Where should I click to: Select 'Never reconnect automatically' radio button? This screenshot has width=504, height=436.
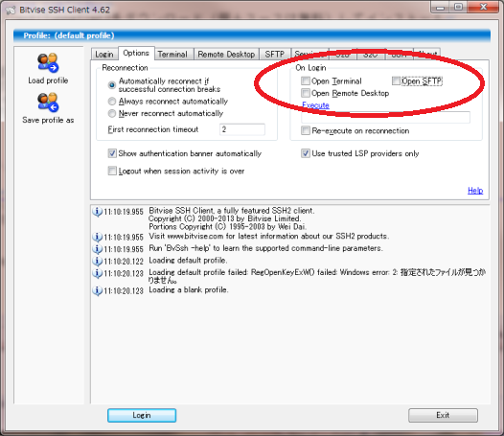pos(111,113)
